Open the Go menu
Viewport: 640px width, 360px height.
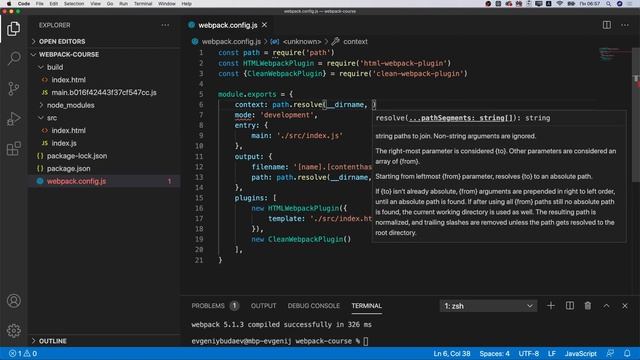pyautogui.click(x=110, y=4)
